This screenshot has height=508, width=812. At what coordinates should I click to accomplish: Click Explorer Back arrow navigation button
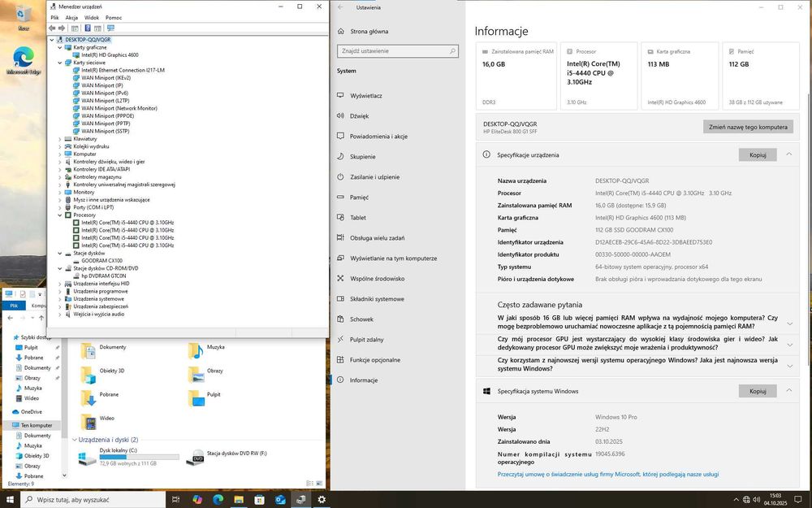click(11, 318)
